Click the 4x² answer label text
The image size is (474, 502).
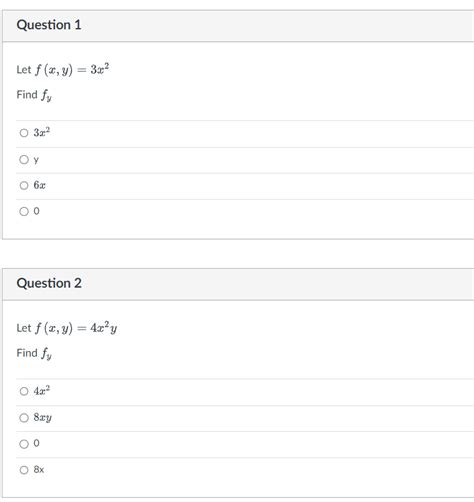click(42, 390)
